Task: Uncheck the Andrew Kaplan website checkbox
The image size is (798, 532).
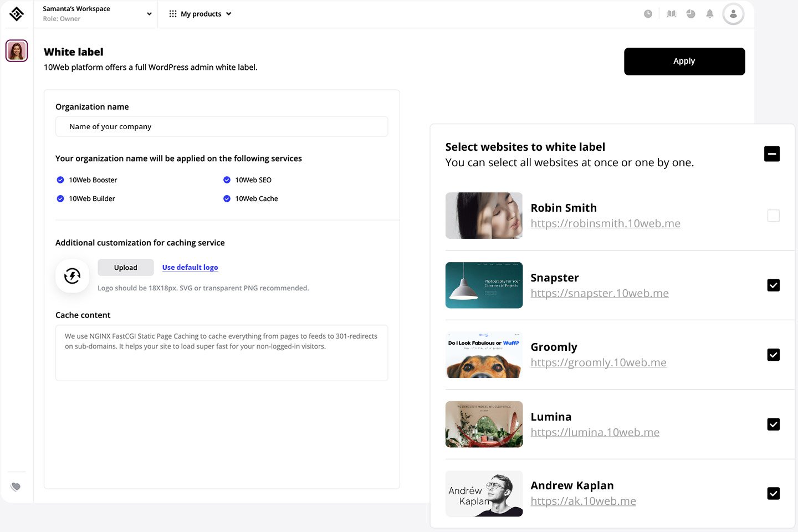Action: tap(773, 493)
